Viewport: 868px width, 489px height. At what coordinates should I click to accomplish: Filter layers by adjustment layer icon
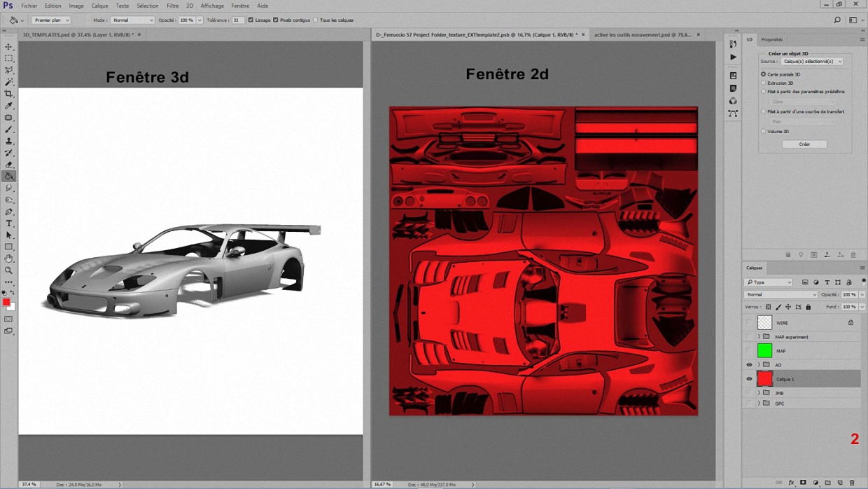(x=816, y=282)
